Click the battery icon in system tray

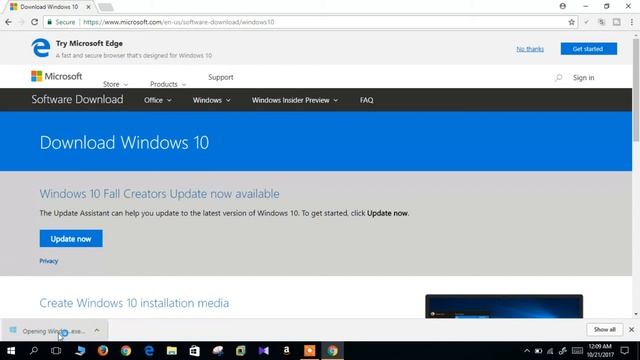[538, 351]
